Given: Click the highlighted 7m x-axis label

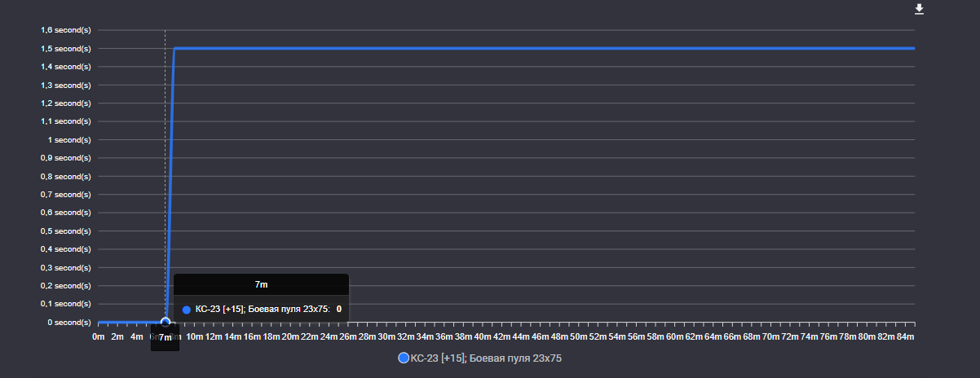Looking at the screenshot, I should click(166, 337).
